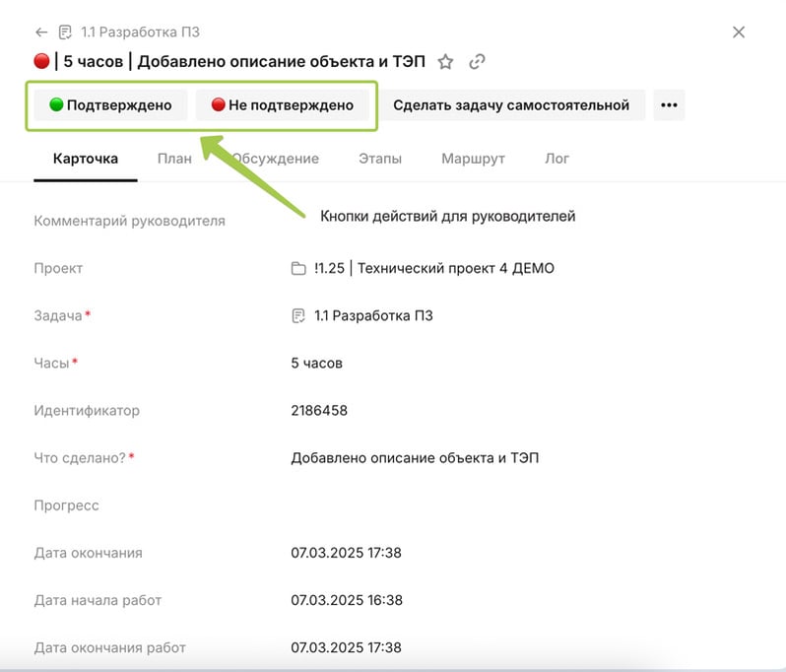Open the three-dots more actions menu
786x672 pixels.
coord(669,104)
